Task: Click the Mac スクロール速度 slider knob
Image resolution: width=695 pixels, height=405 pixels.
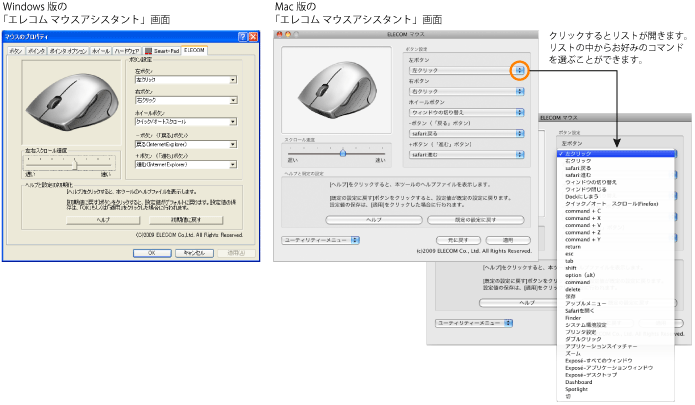Action: coord(343,153)
